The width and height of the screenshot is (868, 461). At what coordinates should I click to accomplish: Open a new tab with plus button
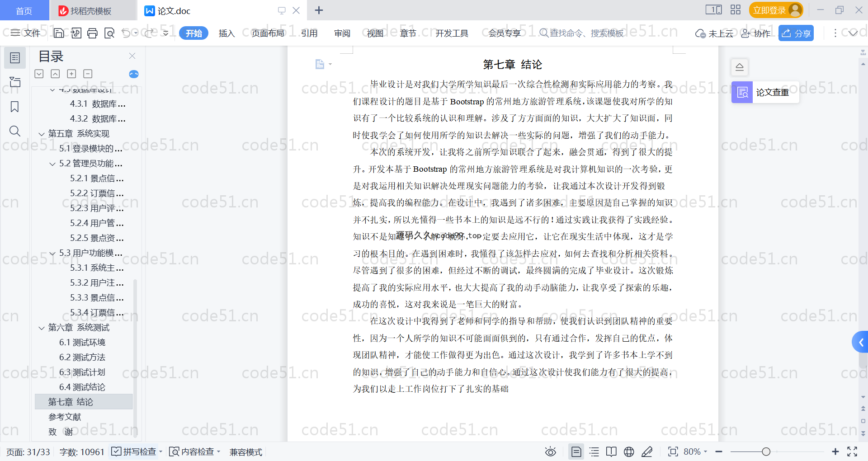319,10
